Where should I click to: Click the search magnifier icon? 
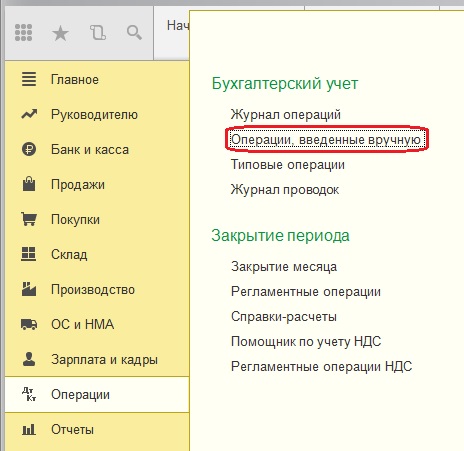click(x=134, y=33)
